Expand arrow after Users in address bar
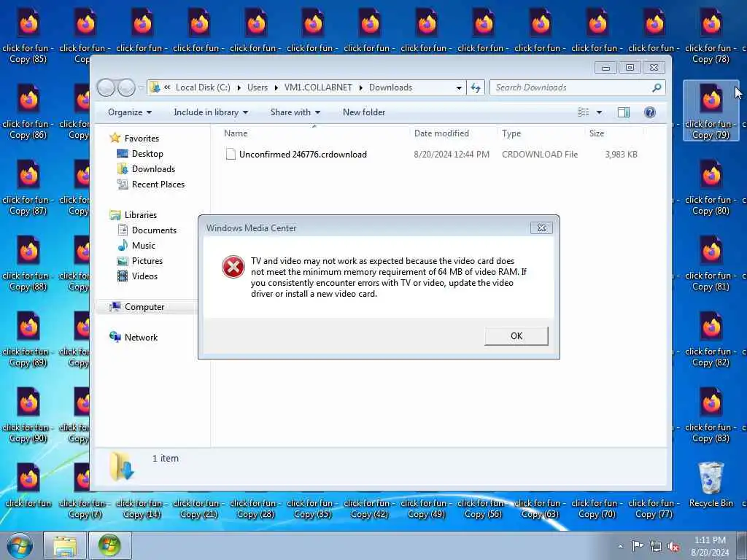The image size is (747, 560). (x=276, y=87)
